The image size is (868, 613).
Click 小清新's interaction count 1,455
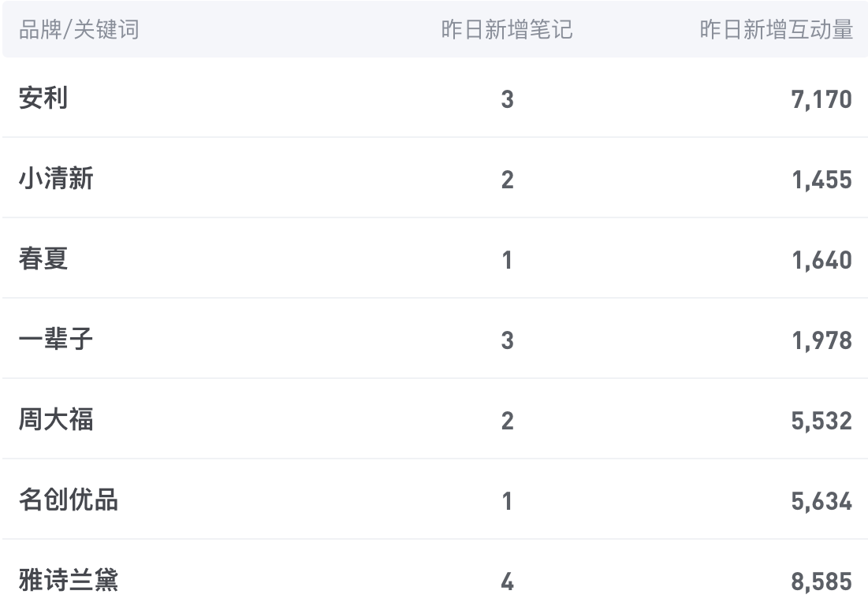821,180
